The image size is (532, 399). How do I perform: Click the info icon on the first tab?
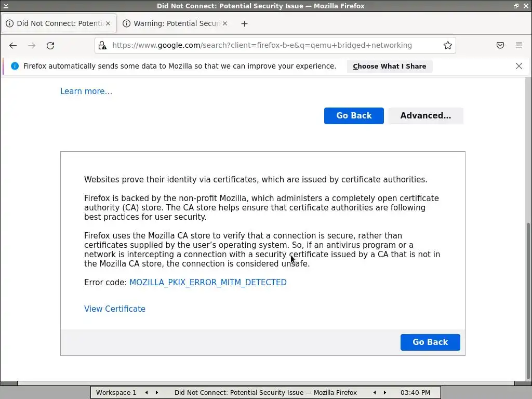[x=10, y=23]
